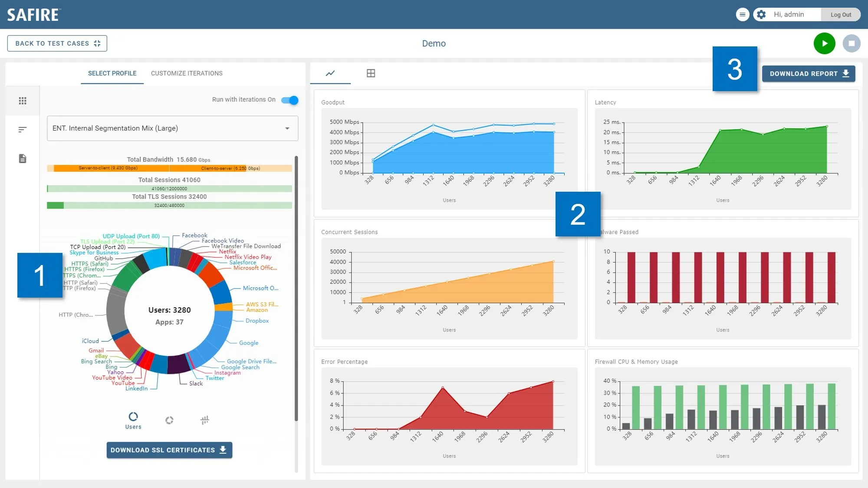Toggle Run with iterations switch off

289,100
